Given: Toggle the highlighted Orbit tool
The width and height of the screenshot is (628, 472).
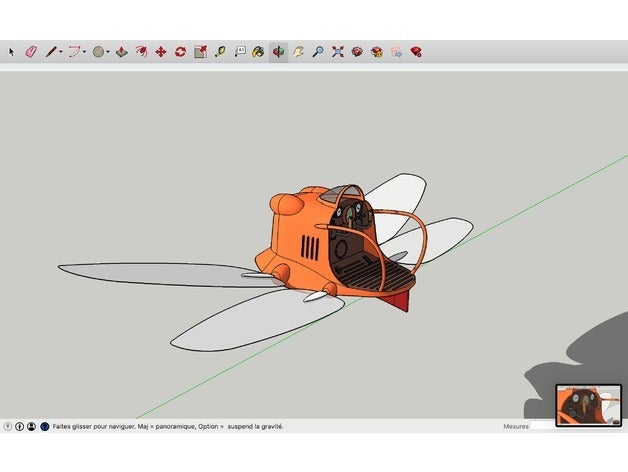Looking at the screenshot, I should (x=278, y=51).
